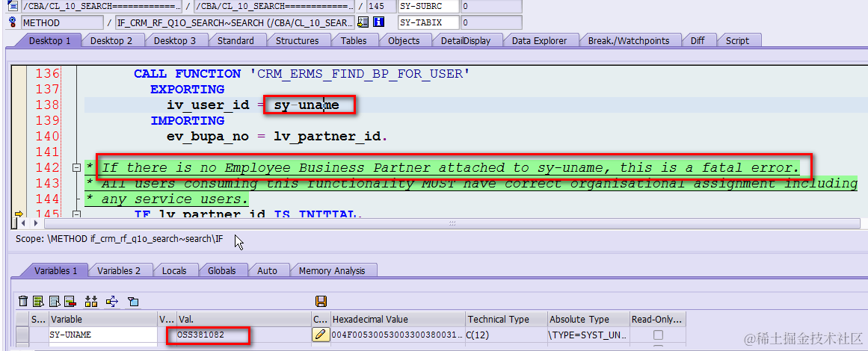Select the Desktop 1 tab
Screen dimensions: 868x351
coord(50,40)
